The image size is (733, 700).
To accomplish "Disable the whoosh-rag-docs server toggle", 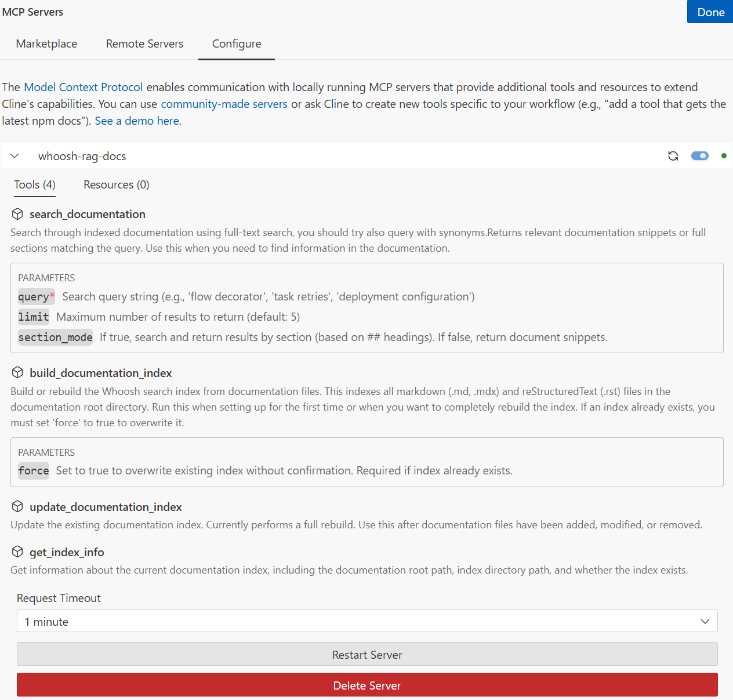I will click(x=700, y=155).
